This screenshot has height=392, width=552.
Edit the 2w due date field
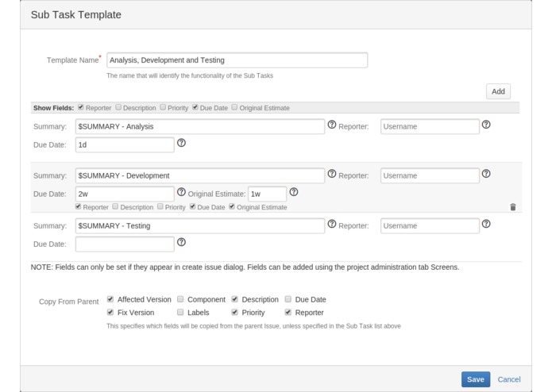pos(125,194)
